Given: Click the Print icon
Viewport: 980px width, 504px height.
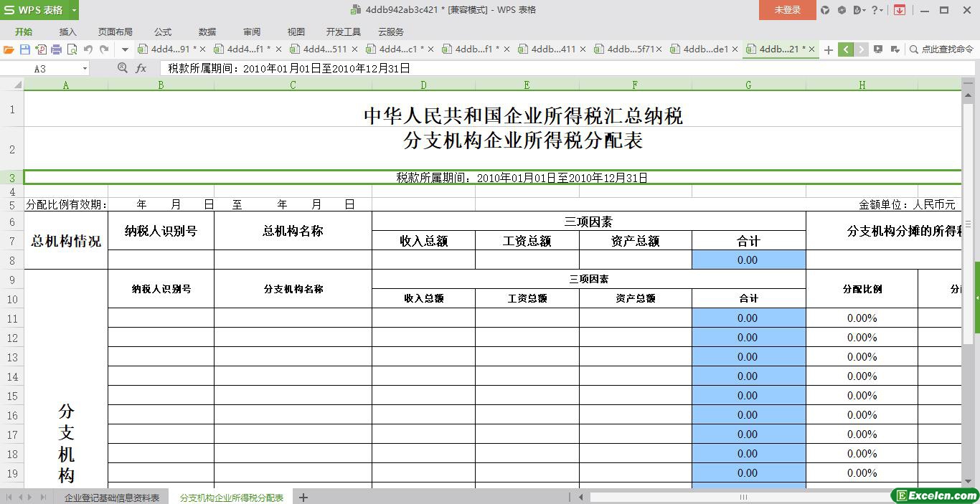Looking at the screenshot, I should click(x=56, y=49).
